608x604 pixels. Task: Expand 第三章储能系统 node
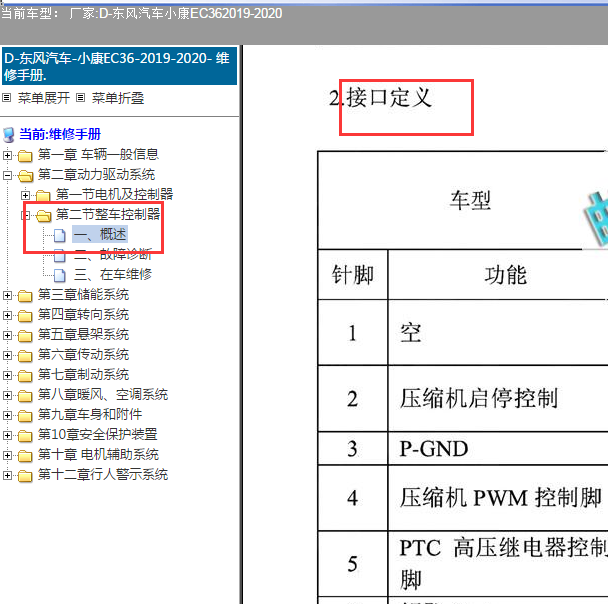click(x=7, y=295)
